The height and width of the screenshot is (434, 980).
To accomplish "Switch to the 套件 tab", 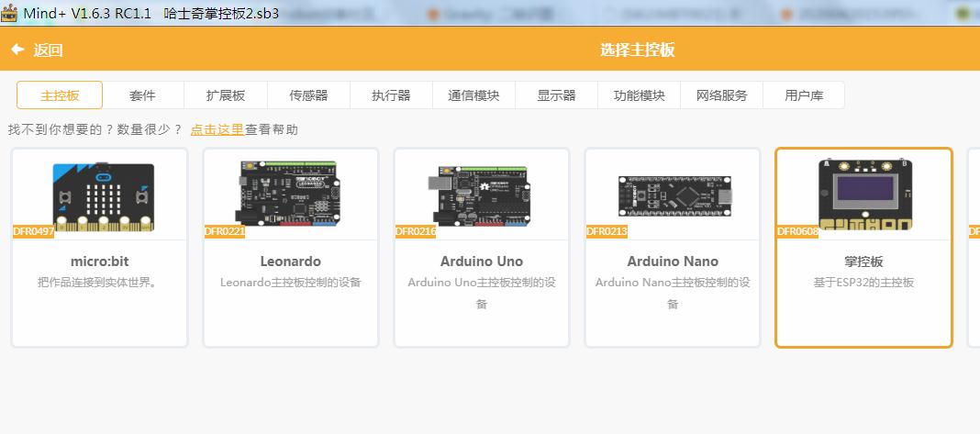I will [x=142, y=95].
